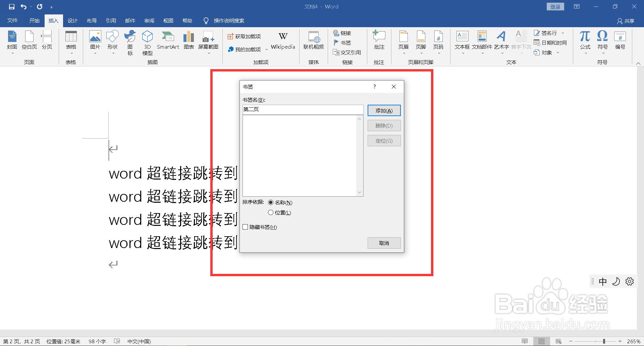Insert a page break (分页)
Viewport: 644px width, 346px height.
click(47, 40)
